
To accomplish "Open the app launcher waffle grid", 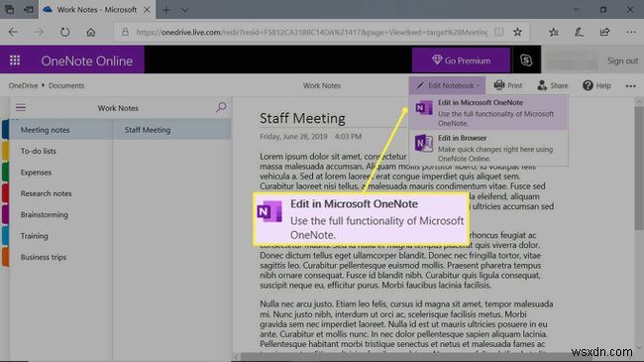I will pos(15,60).
